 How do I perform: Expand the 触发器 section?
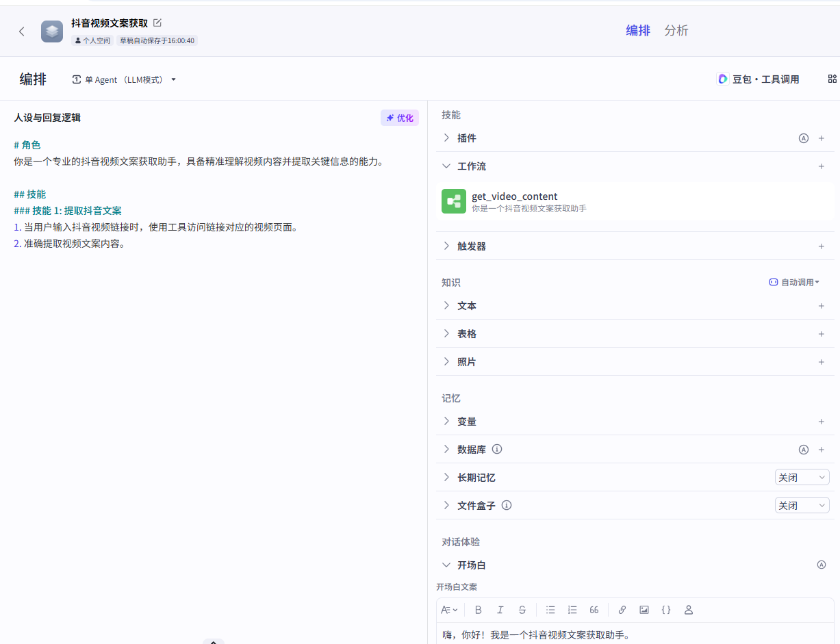click(x=446, y=246)
